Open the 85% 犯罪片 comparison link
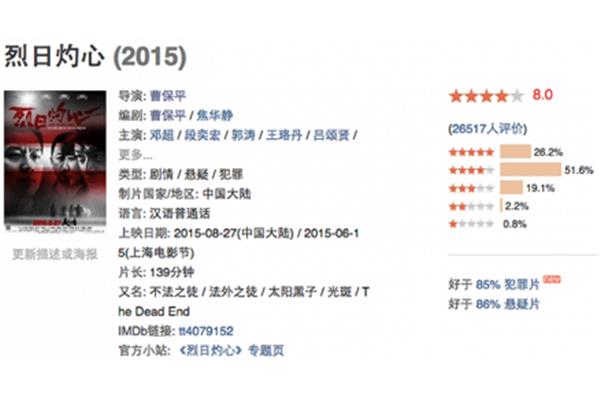Screen dimensions: 600x400 click(x=507, y=284)
